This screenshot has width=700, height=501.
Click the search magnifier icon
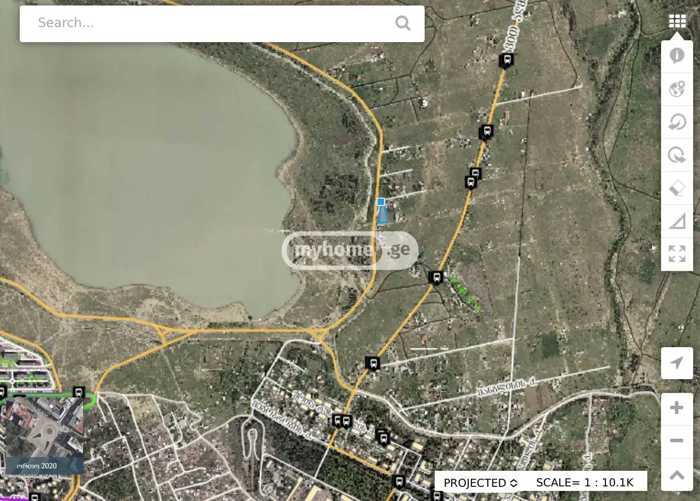coord(403,23)
